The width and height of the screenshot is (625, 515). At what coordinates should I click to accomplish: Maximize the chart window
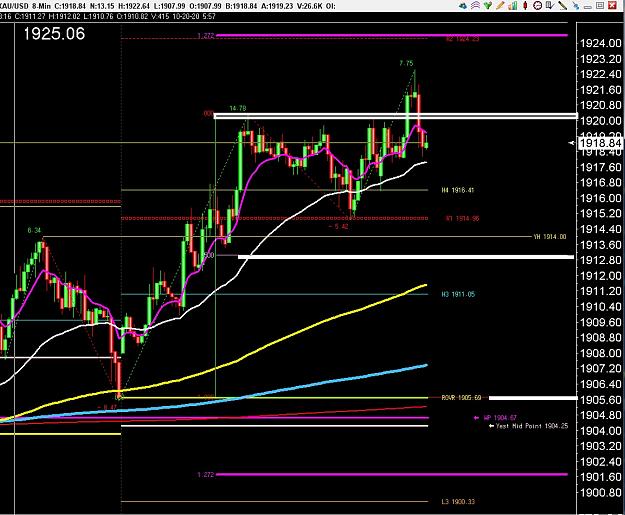tap(600, 5)
